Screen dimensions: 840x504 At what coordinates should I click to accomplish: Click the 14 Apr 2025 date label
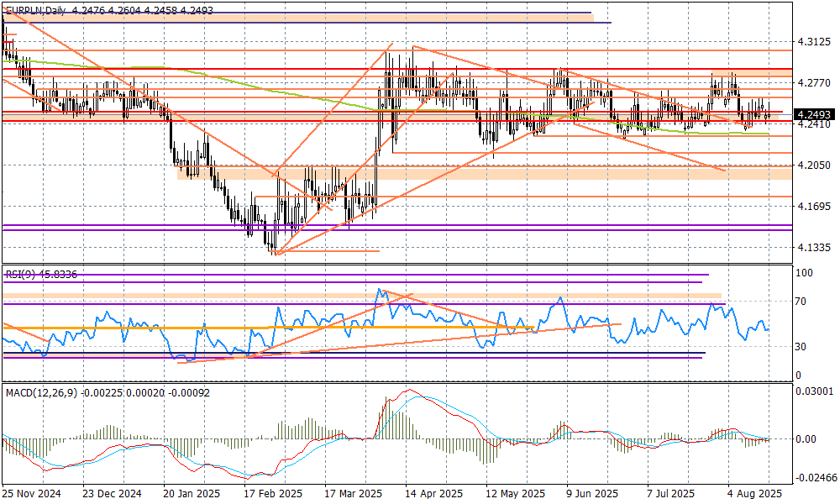(x=434, y=494)
